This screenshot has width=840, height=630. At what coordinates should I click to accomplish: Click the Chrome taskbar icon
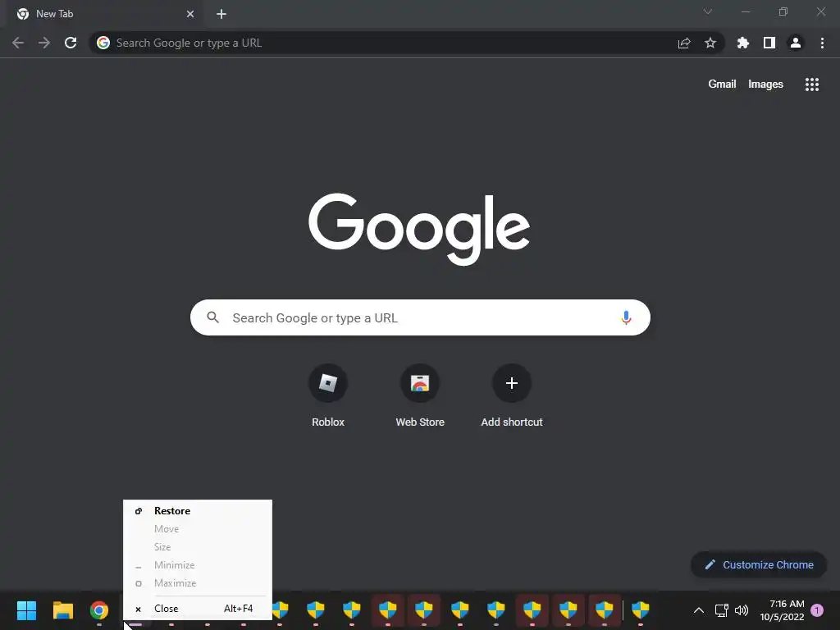pos(99,610)
